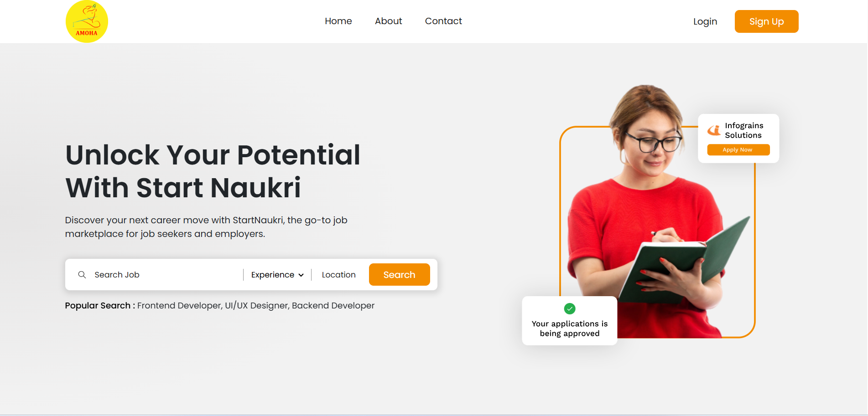Click the Experience dropdown chevron arrow

click(301, 275)
